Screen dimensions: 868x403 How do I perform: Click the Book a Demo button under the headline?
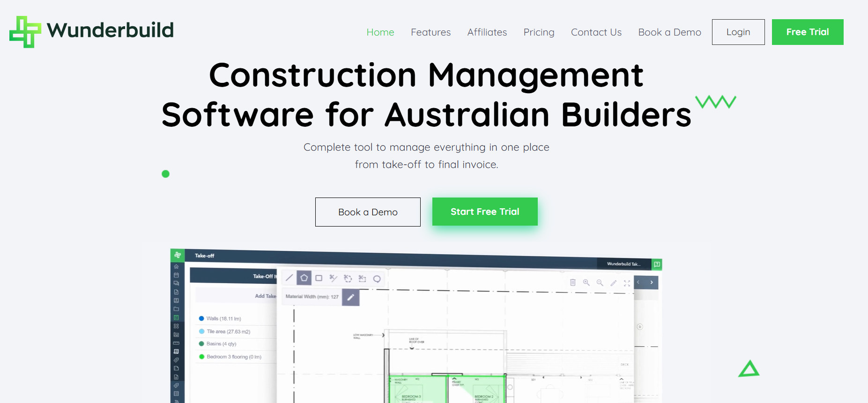point(368,212)
